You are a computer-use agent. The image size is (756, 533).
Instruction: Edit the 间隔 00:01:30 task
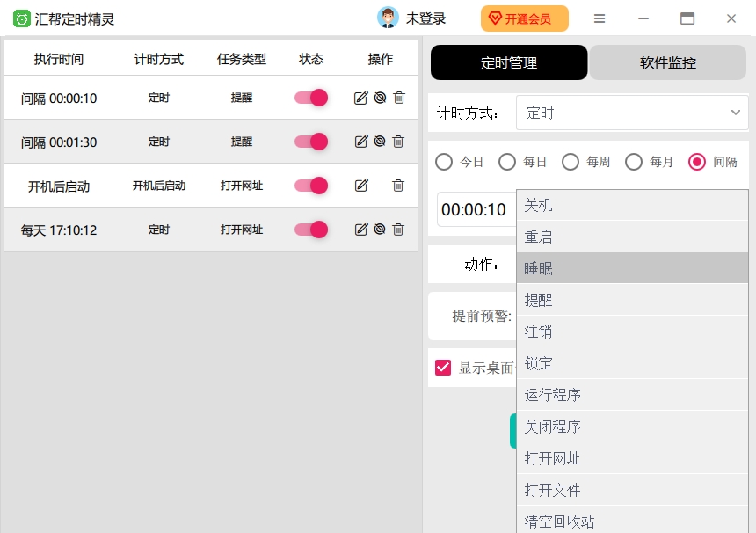click(360, 142)
